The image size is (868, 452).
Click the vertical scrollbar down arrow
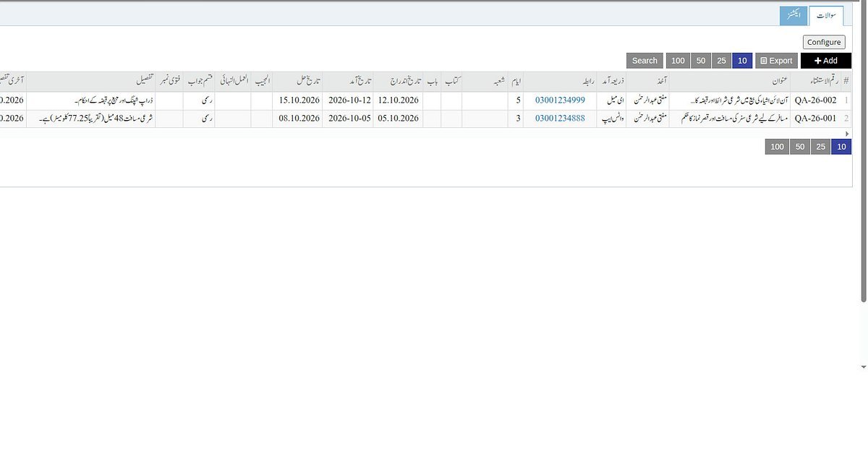click(864, 367)
